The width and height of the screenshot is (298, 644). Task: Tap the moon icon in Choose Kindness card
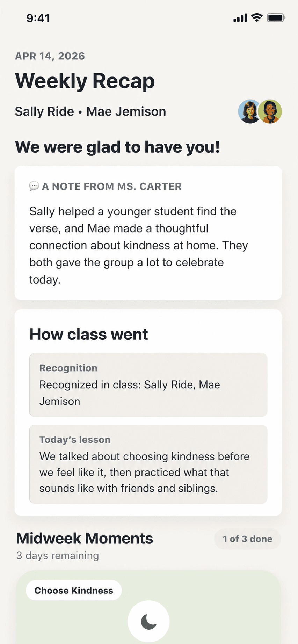[x=148, y=622]
